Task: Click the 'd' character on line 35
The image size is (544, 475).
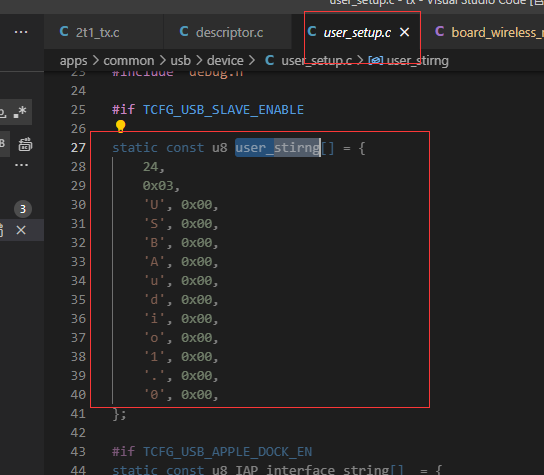Action: 154,300
